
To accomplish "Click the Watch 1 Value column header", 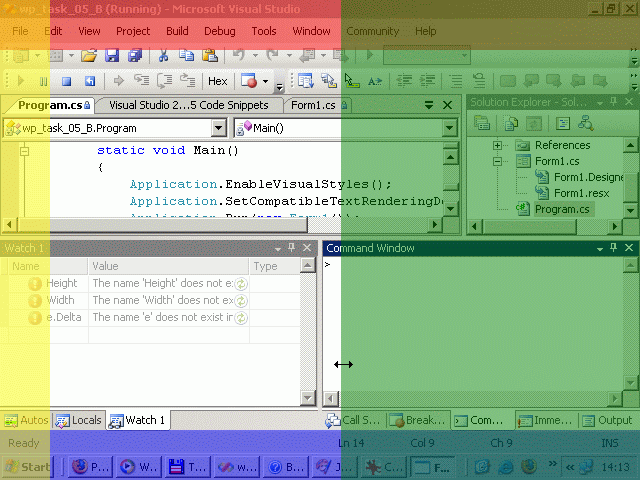I will click(169, 266).
